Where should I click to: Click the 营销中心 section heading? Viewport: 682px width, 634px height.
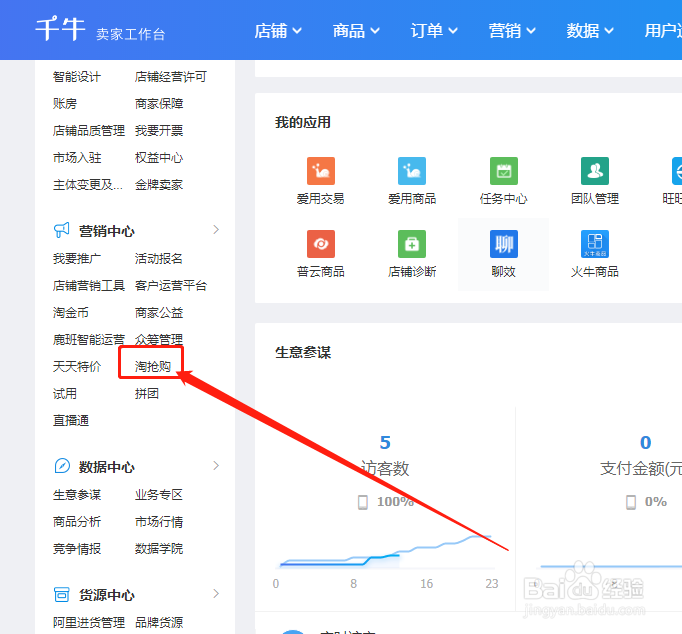[x=107, y=231]
